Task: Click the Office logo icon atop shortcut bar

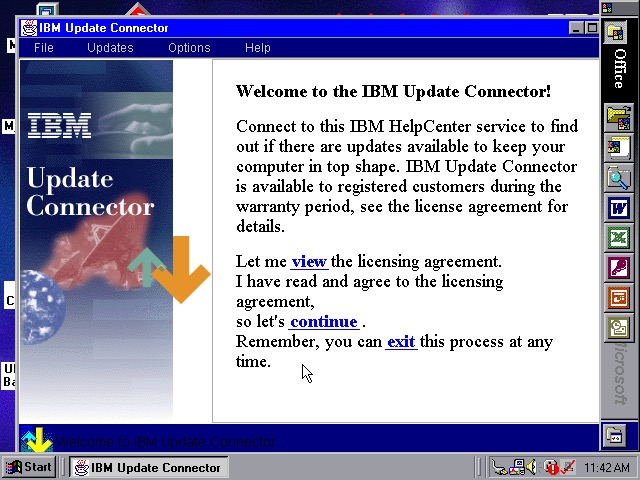Action: click(618, 33)
